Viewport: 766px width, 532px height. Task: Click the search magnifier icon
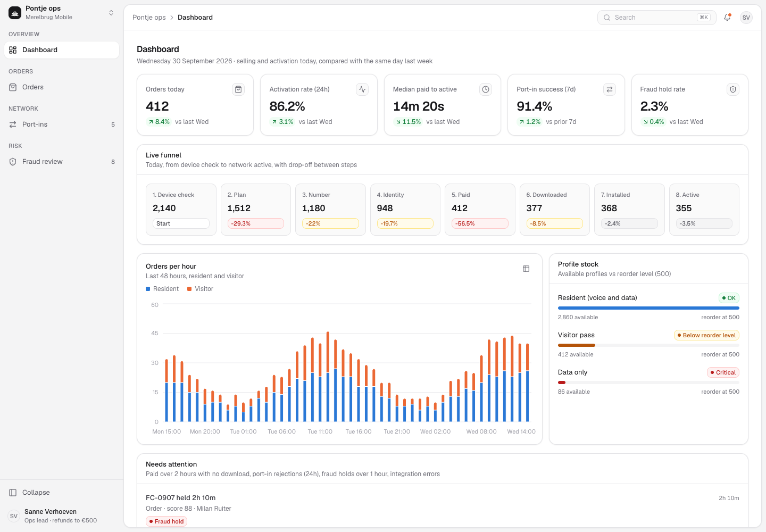pyautogui.click(x=607, y=18)
